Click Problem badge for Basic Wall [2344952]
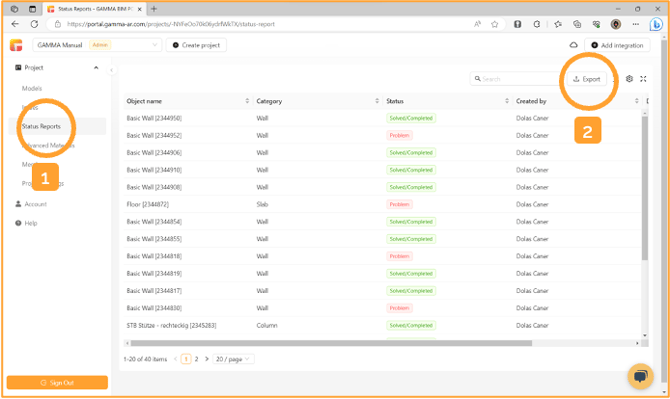The image size is (670, 399). pyautogui.click(x=400, y=135)
